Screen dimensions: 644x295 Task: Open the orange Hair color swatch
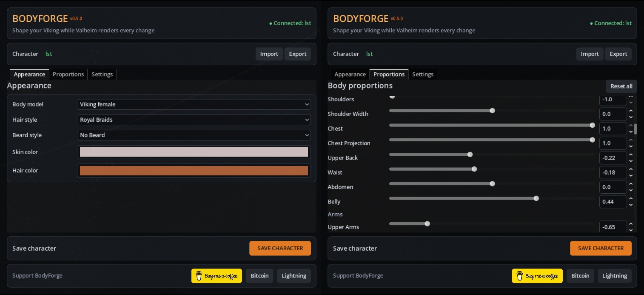tap(194, 171)
